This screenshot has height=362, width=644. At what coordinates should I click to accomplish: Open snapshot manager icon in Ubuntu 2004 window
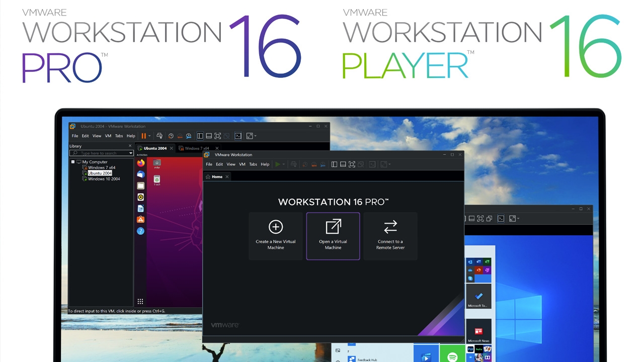coord(189,136)
